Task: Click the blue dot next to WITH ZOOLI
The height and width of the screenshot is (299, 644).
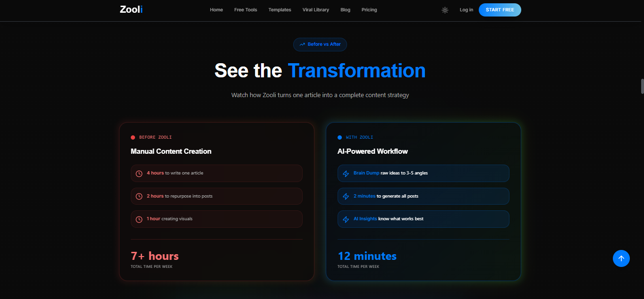Action: click(339, 138)
